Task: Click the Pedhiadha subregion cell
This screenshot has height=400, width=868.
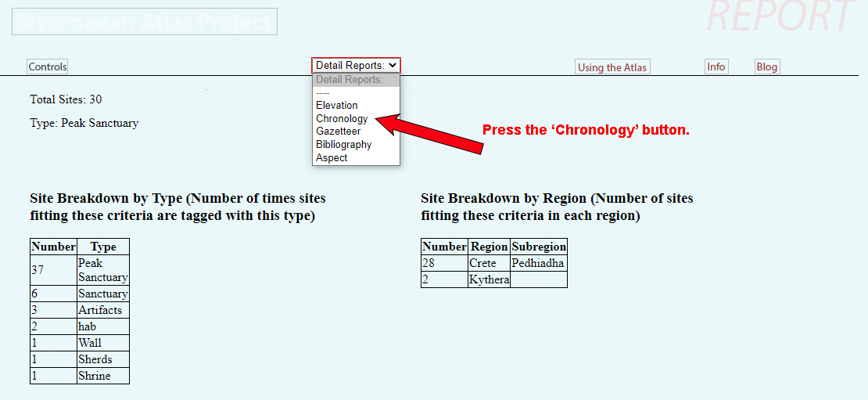Action: [x=538, y=263]
